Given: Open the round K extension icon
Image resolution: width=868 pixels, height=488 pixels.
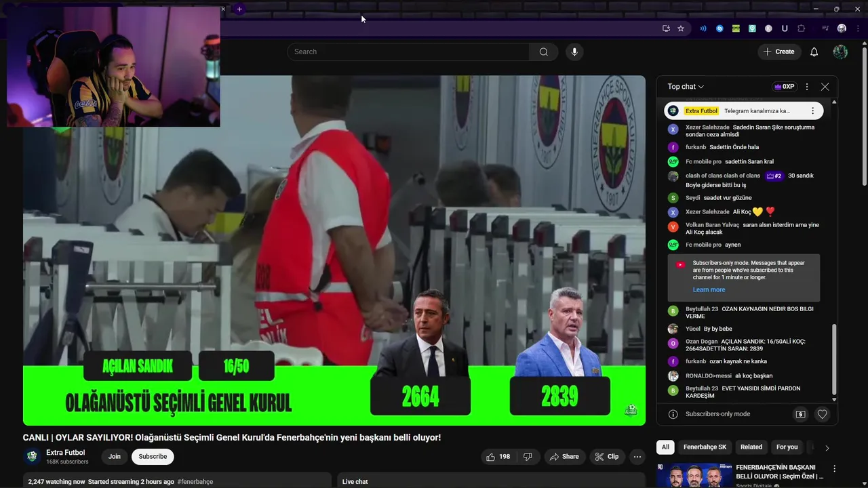Looking at the screenshot, I should 768,28.
